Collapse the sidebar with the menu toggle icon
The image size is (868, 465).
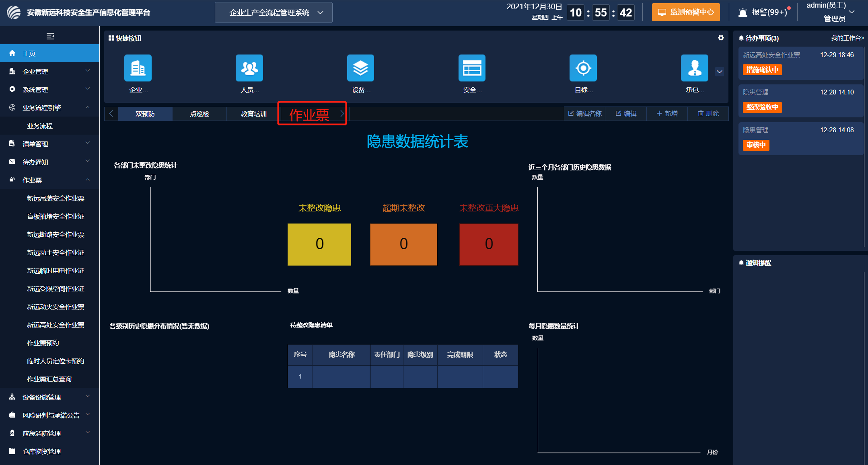tap(50, 37)
